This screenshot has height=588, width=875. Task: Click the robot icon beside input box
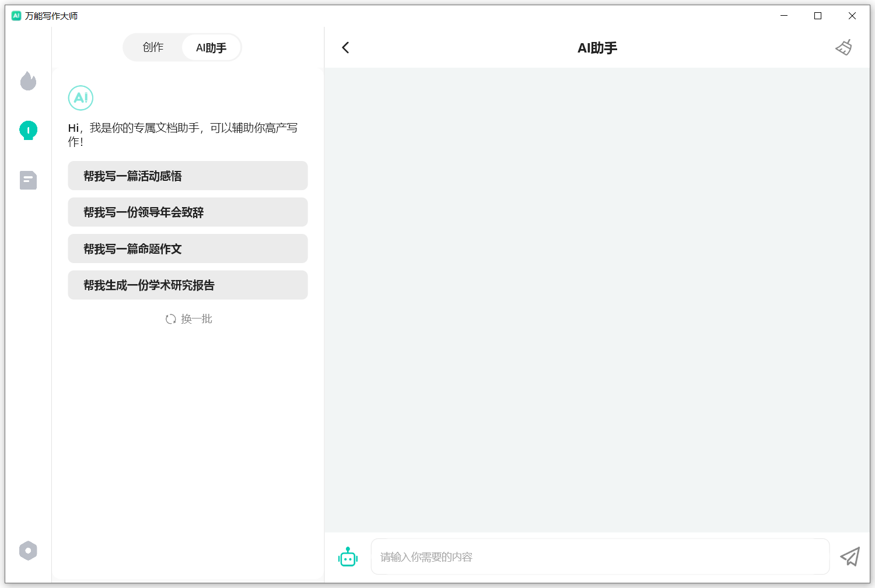[x=348, y=557]
